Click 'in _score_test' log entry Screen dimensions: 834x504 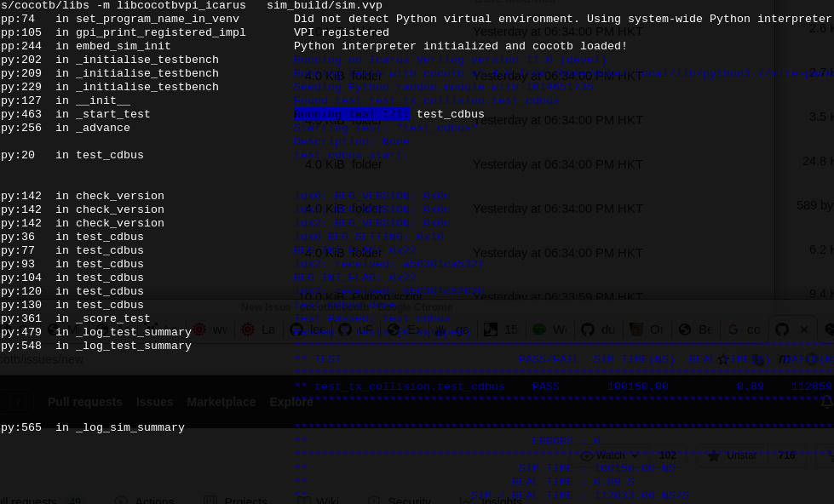[x=103, y=318]
